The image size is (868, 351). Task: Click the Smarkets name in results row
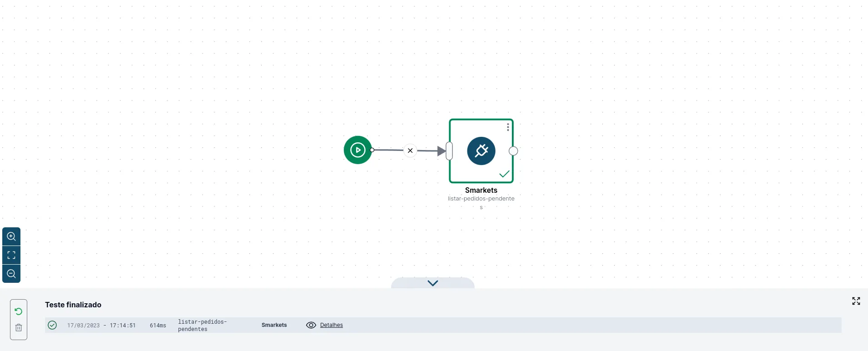(x=274, y=325)
